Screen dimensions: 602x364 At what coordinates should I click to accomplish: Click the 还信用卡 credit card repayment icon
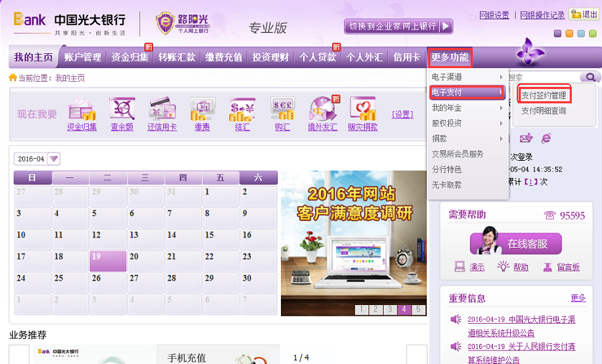pyautogui.click(x=162, y=109)
